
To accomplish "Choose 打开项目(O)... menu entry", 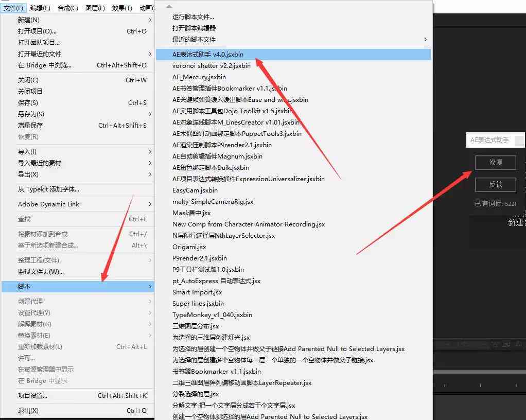I will (78, 31).
